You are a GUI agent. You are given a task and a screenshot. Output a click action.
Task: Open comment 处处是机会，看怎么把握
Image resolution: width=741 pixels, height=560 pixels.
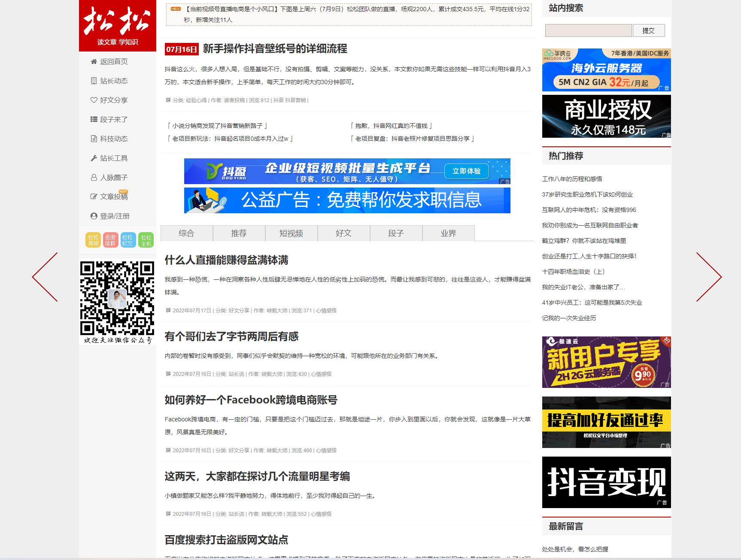point(575,549)
